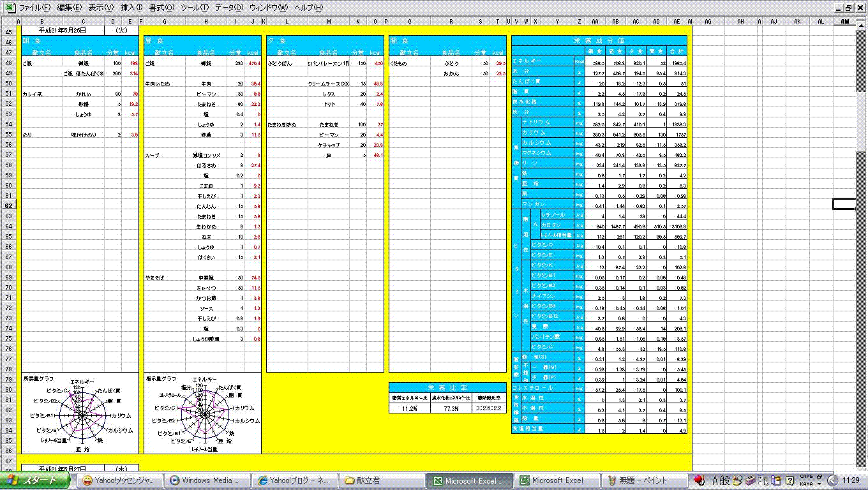Click the 指示量グラフ radar chart

[x=202, y=413]
